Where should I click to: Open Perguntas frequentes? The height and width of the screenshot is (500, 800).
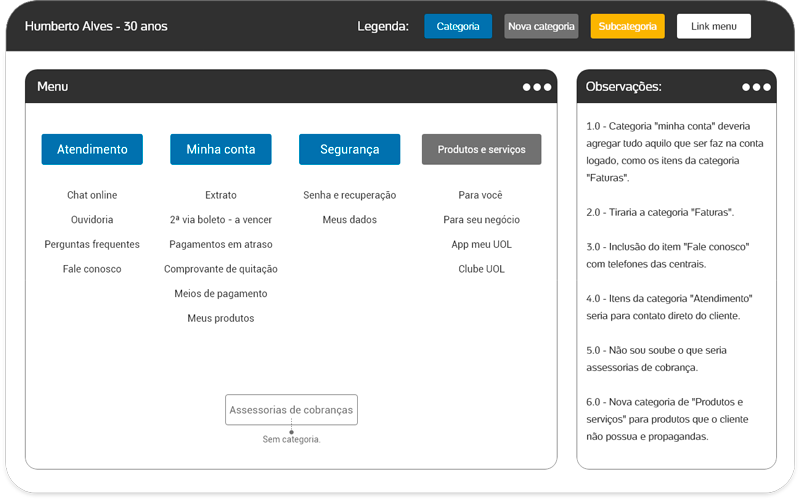(92, 244)
